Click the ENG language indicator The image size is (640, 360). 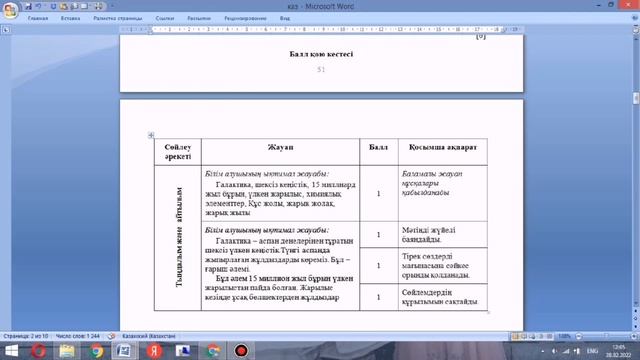click(592, 351)
